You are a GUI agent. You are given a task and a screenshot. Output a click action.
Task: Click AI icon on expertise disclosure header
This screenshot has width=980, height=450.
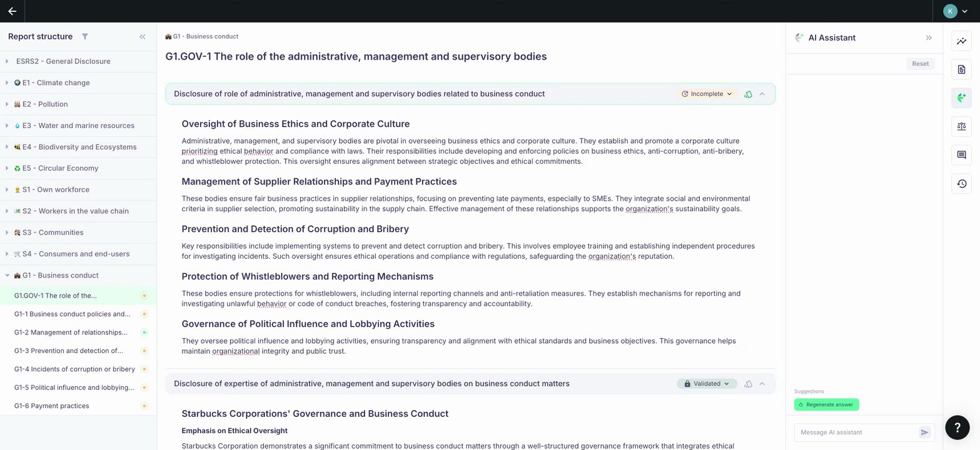pos(748,384)
